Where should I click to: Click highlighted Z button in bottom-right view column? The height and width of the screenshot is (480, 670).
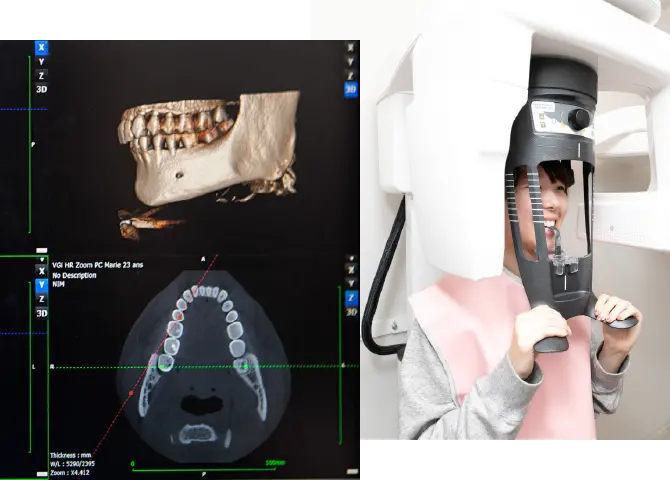tap(350, 297)
